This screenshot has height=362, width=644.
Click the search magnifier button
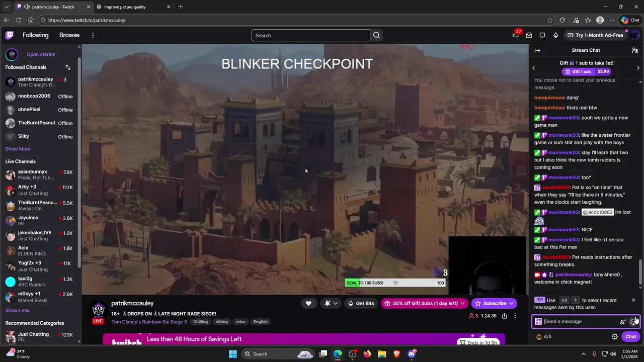pyautogui.click(x=376, y=35)
